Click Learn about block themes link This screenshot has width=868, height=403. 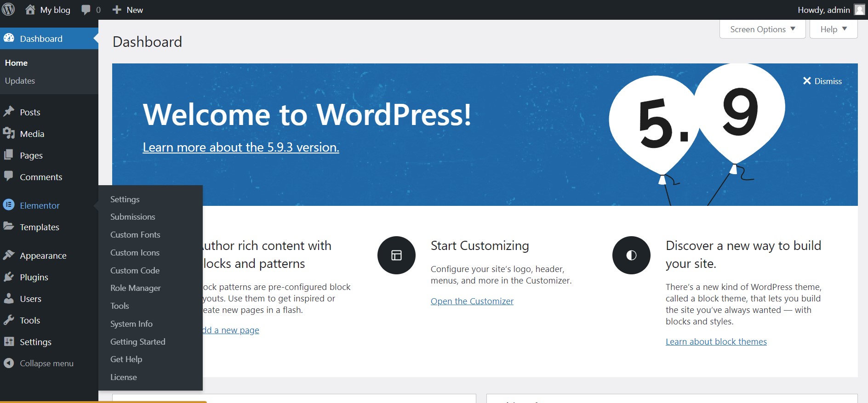(x=716, y=341)
